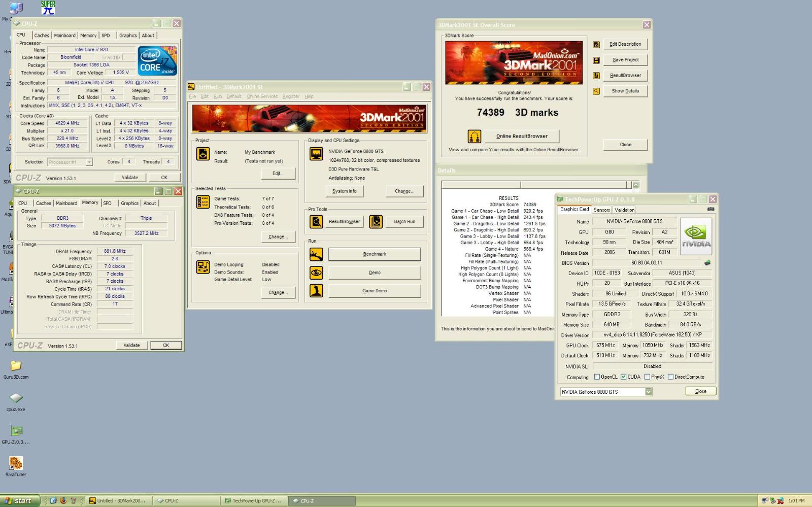Switch to TechPowerUp GPU-Z taskbar button

tap(253, 501)
